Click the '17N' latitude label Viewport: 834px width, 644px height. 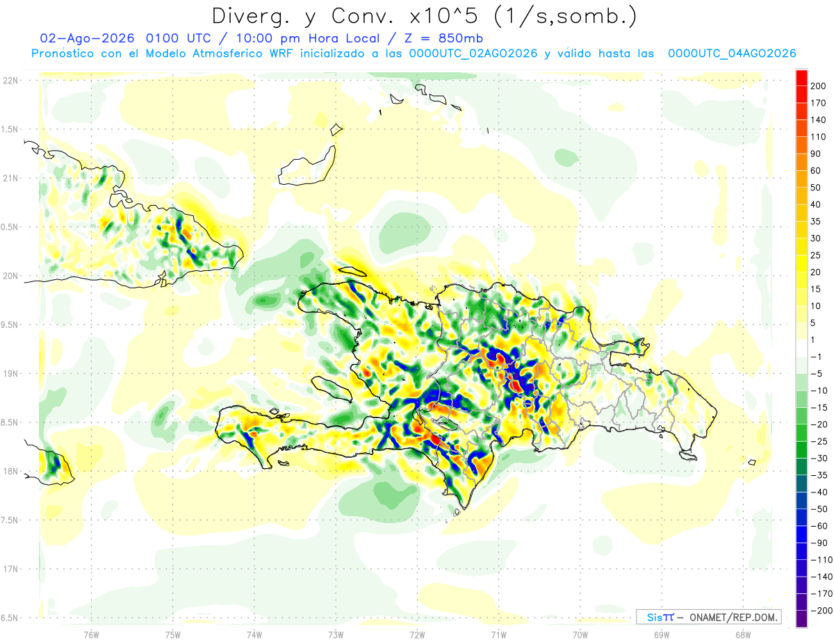point(10,569)
